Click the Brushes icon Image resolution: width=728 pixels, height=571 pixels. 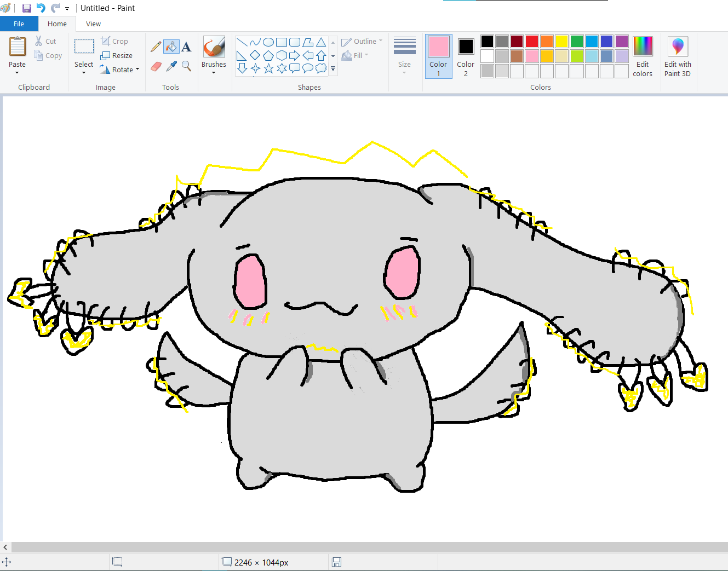[x=214, y=47]
